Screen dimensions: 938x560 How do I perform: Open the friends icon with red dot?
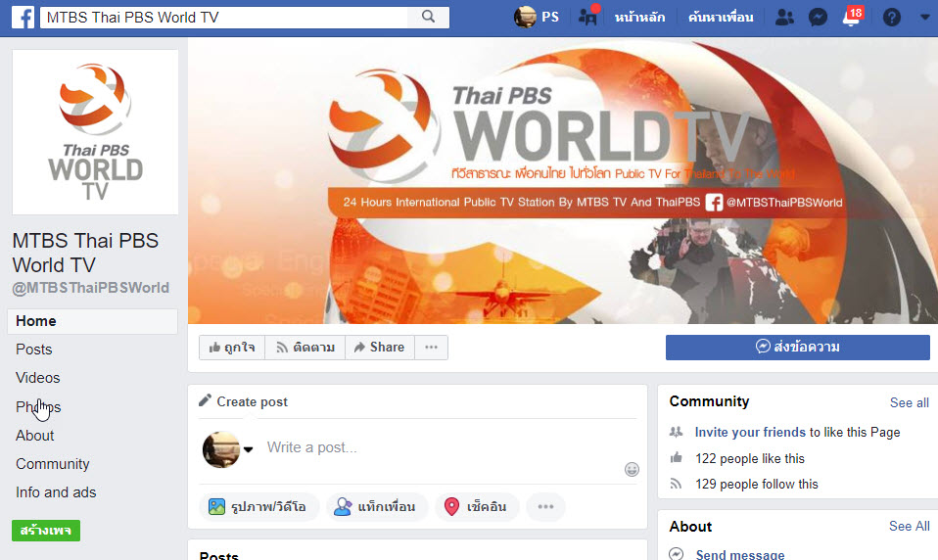pos(588,16)
